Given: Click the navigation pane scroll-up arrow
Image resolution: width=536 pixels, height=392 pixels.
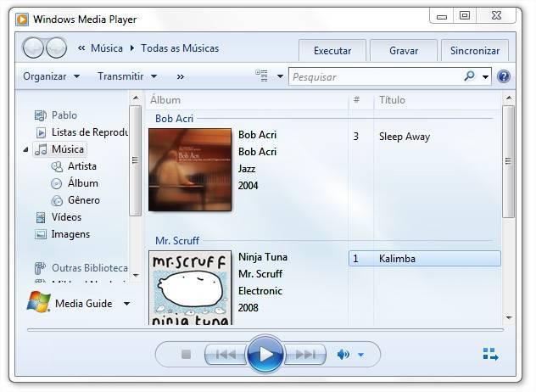Looking at the screenshot, I should point(136,98).
